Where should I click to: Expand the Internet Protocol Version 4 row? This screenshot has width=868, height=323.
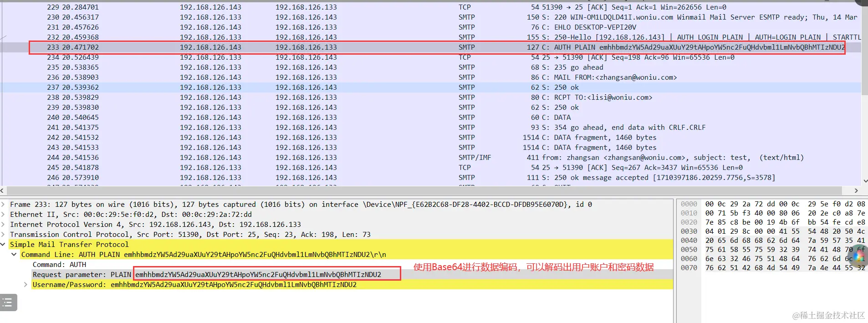tap(3, 225)
